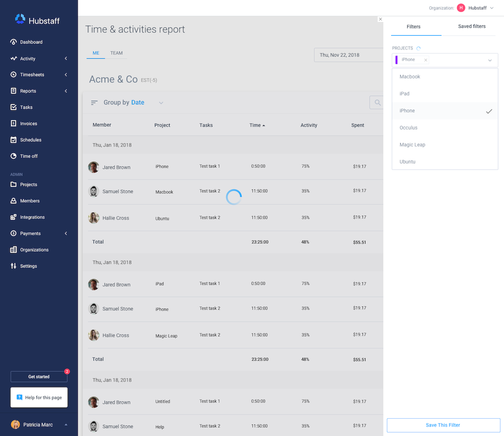Open the date picker field

click(349, 55)
